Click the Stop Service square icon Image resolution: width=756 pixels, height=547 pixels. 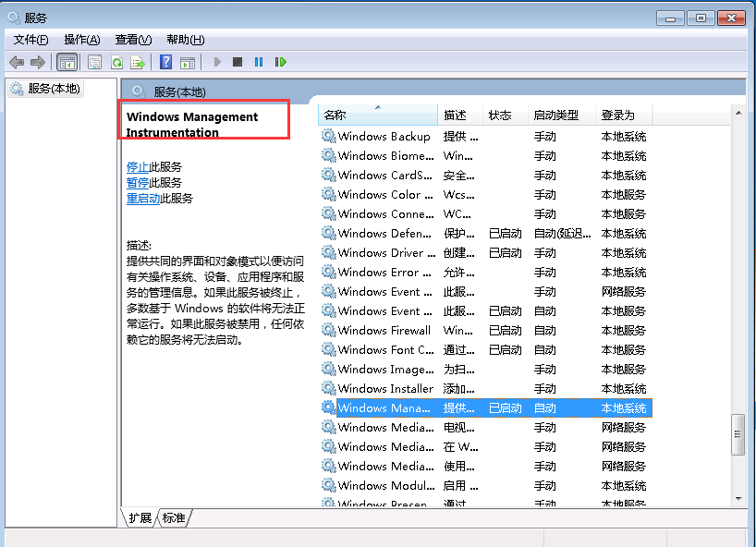coord(238,62)
